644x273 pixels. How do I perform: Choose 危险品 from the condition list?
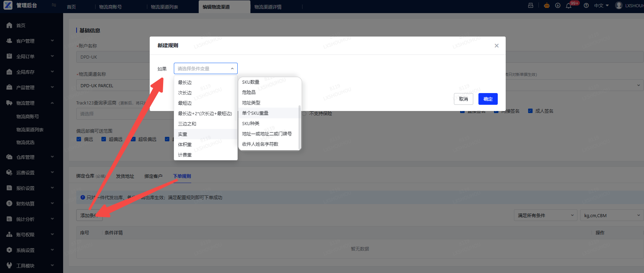tap(268, 92)
